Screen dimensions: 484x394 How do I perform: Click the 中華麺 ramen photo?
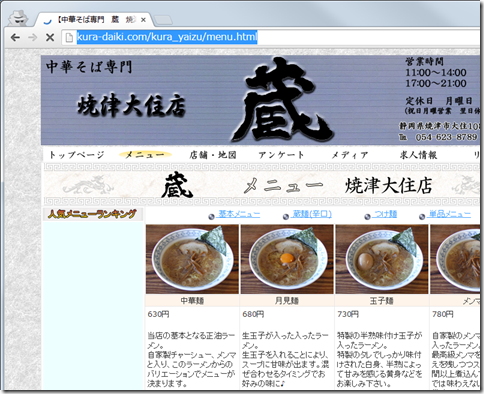[x=192, y=259]
